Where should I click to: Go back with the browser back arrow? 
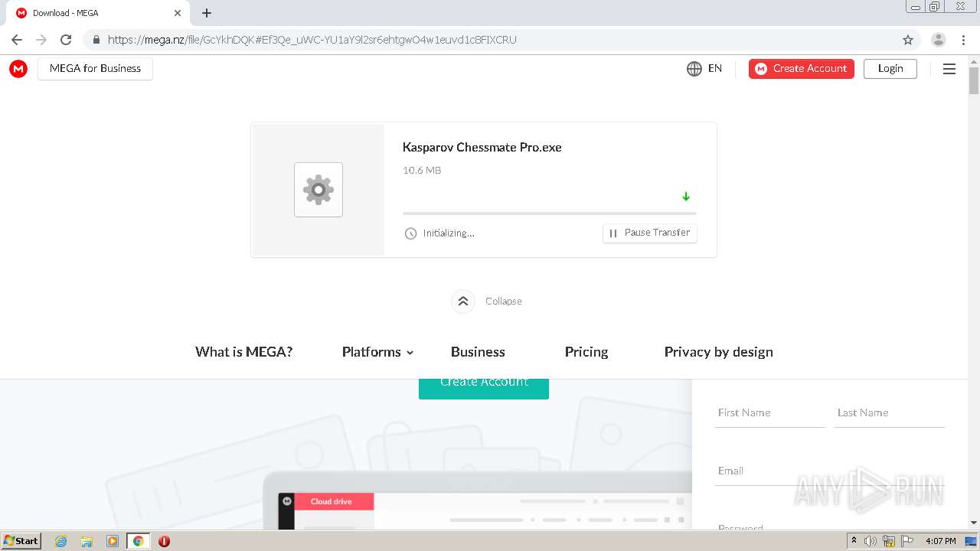click(17, 40)
